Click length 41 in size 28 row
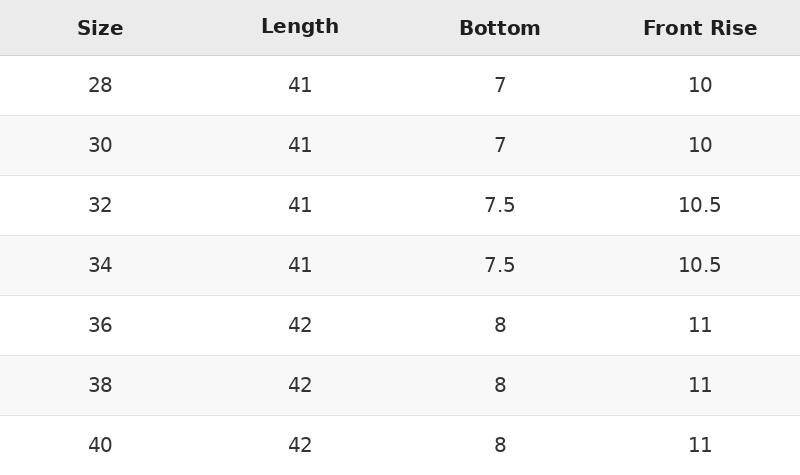 (300, 85)
